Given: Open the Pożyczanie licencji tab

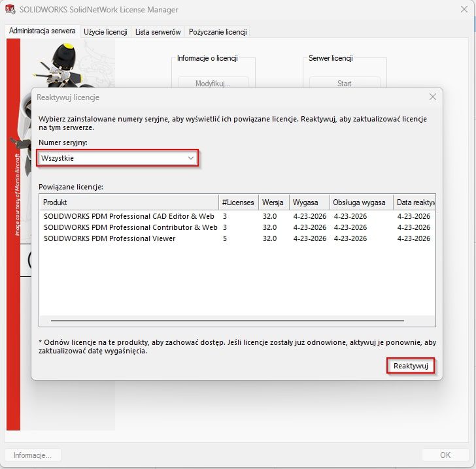Looking at the screenshot, I should (x=218, y=32).
